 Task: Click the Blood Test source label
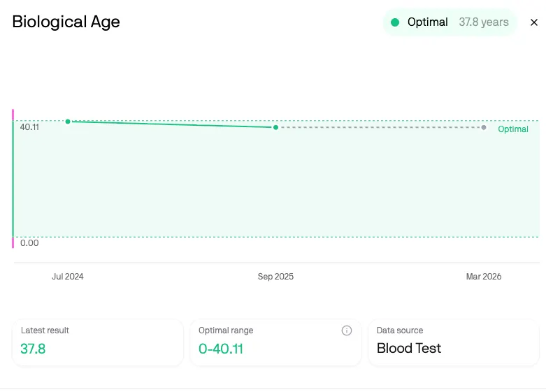pyautogui.click(x=409, y=349)
